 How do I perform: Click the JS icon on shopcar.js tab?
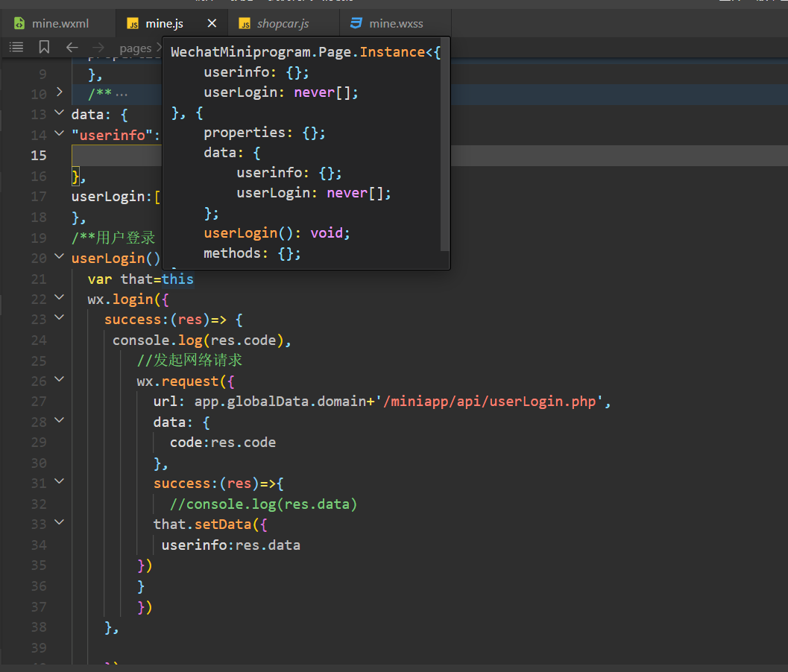point(245,24)
